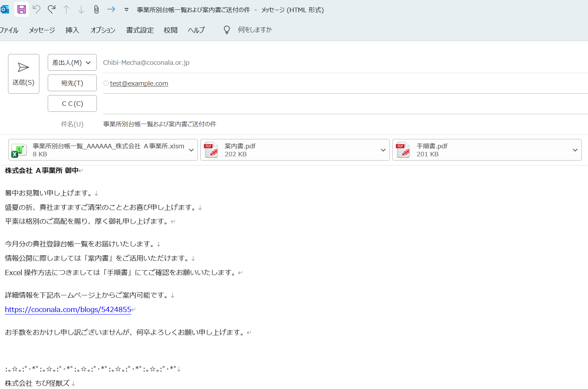Click the 201 KB size label
This screenshot has height=389, width=588.
click(x=427, y=154)
